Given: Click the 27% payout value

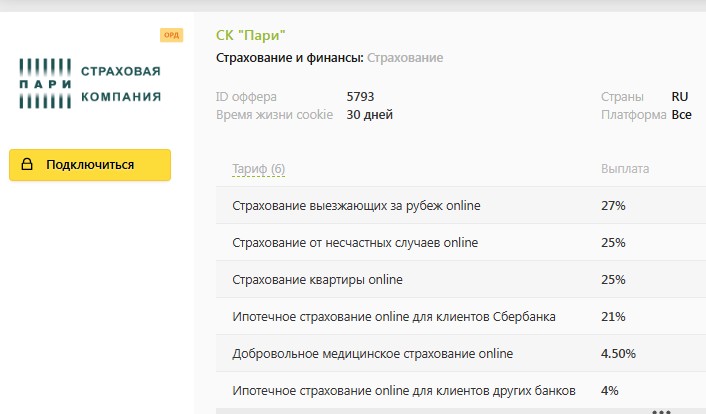Looking at the screenshot, I should click(x=613, y=206).
